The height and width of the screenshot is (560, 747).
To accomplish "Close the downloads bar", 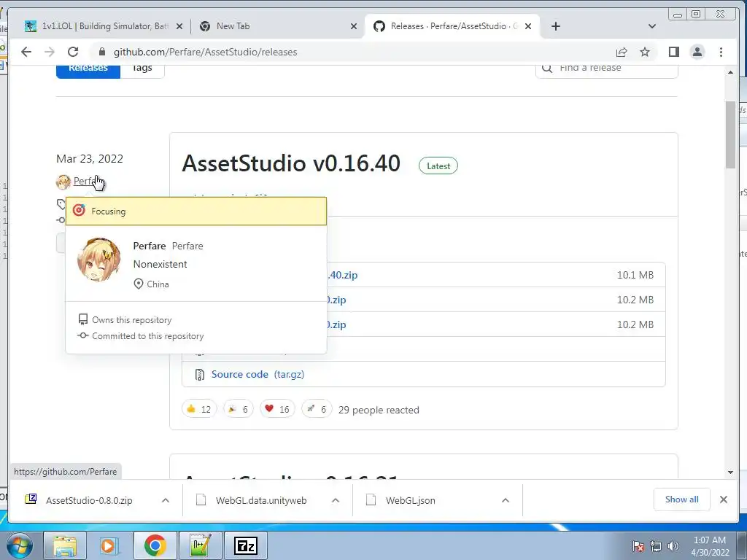I will pyautogui.click(x=723, y=499).
